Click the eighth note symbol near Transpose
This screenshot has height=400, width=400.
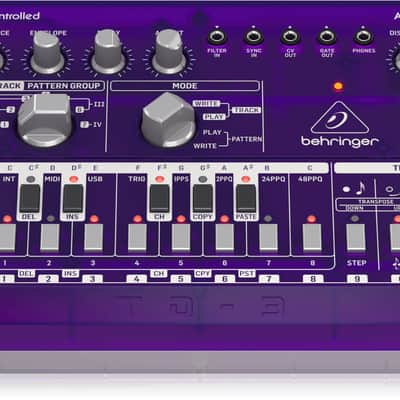click(x=360, y=188)
